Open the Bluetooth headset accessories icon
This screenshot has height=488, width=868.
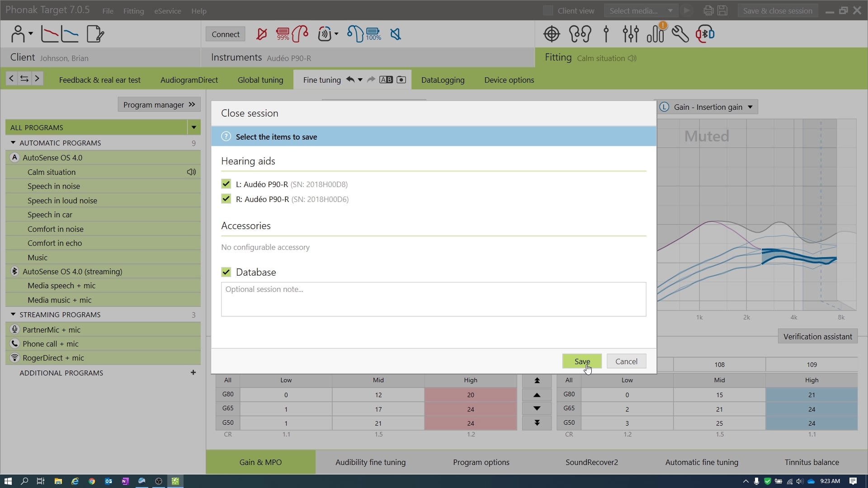[706, 34]
